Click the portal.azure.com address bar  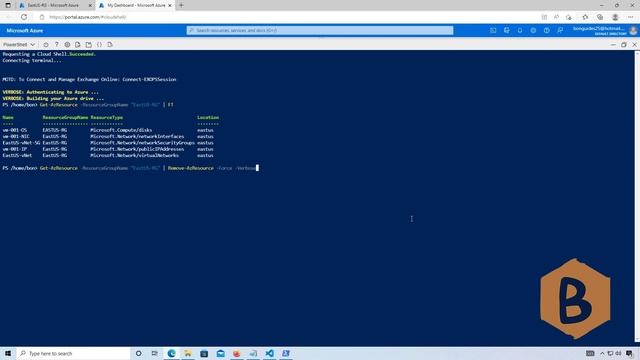(x=88, y=17)
